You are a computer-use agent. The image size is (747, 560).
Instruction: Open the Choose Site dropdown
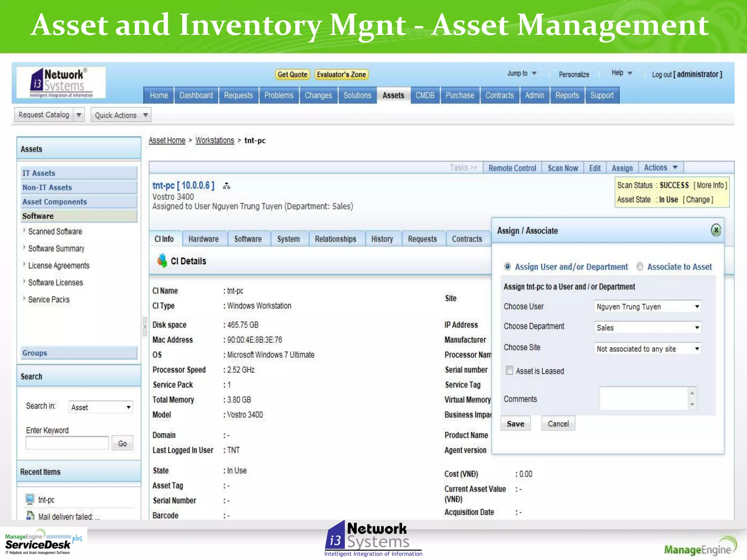click(647, 349)
